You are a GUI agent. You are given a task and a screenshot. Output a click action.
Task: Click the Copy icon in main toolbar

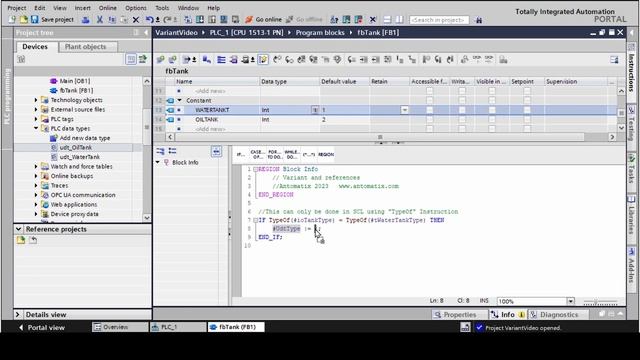pos(112,20)
